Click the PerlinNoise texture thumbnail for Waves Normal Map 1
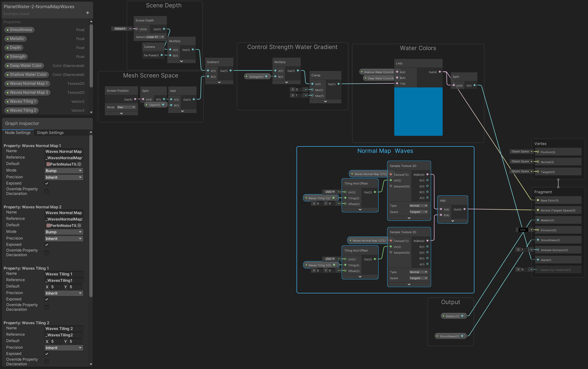 click(48, 164)
